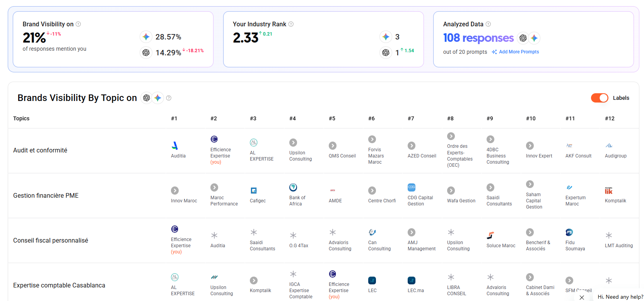Click the 'QMS Conseil' brand name

point(342,156)
